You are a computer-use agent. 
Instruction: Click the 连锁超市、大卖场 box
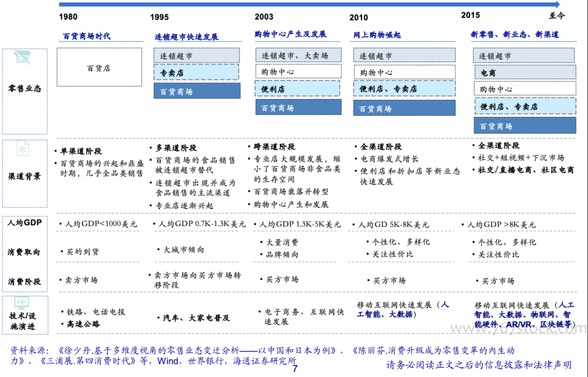(x=298, y=55)
